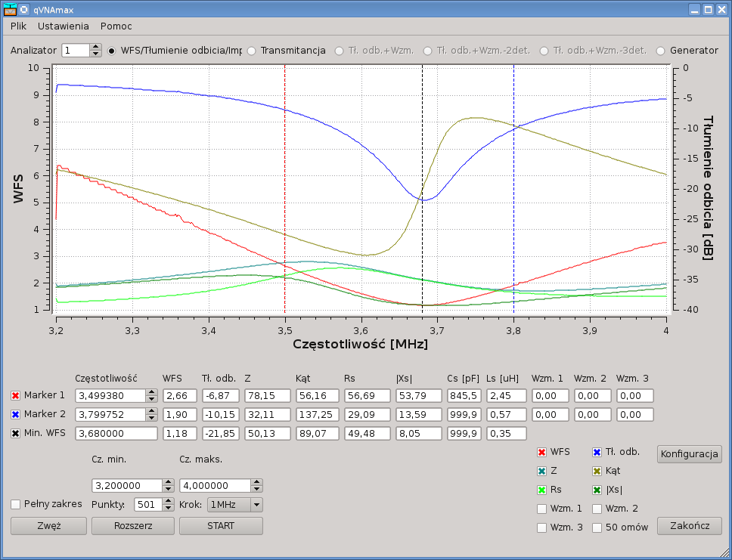Screen dimensions: 732x560
Task: Toggle the Marker 2 checkbox
Action: (x=15, y=414)
